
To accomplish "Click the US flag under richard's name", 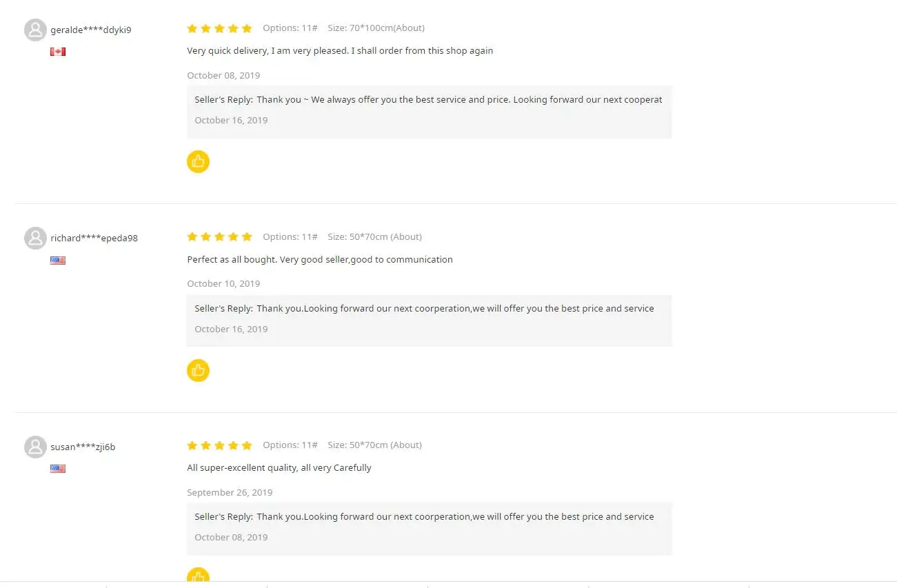I will pos(58,261).
